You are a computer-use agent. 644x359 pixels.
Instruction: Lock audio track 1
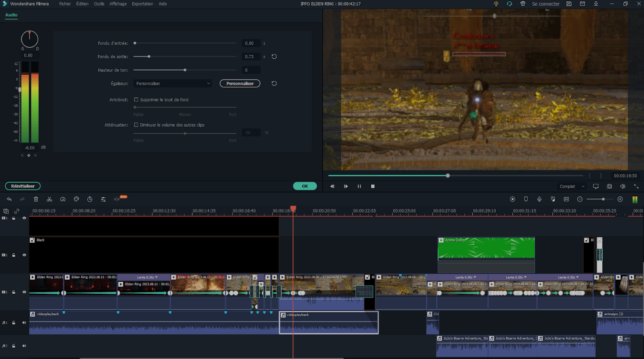14,323
